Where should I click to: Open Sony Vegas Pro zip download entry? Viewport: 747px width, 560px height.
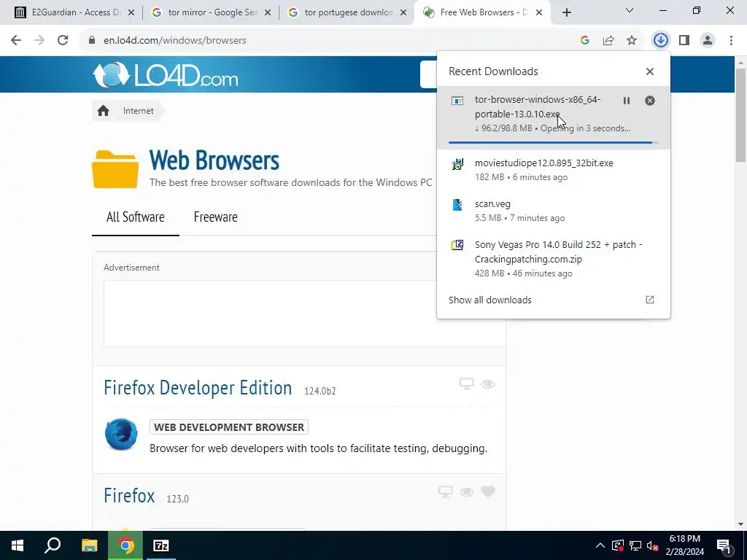tap(554, 259)
